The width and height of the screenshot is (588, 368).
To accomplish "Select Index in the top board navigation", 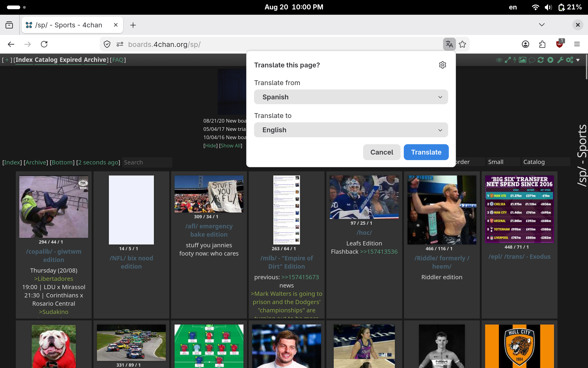I will (24, 60).
